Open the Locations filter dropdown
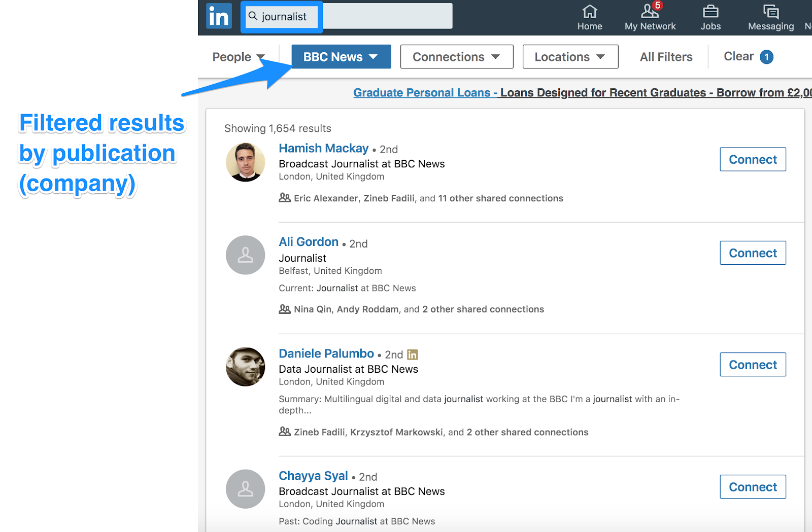 (570, 57)
